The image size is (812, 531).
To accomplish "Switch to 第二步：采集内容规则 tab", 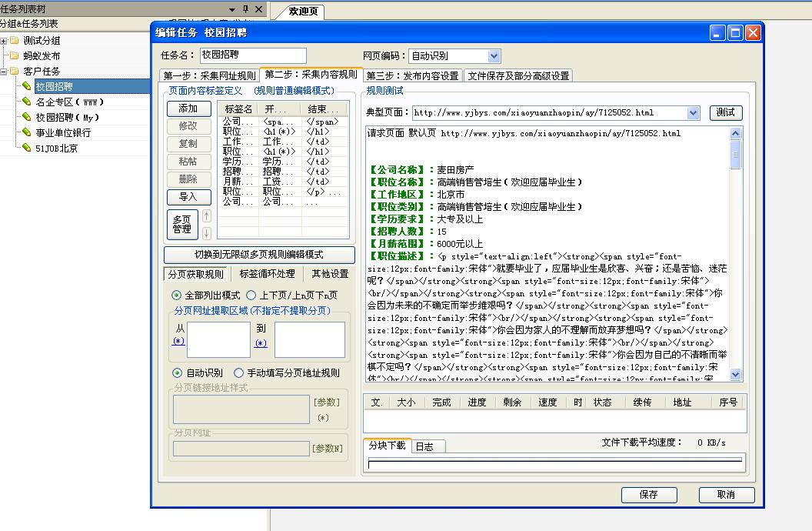I will 311,75.
